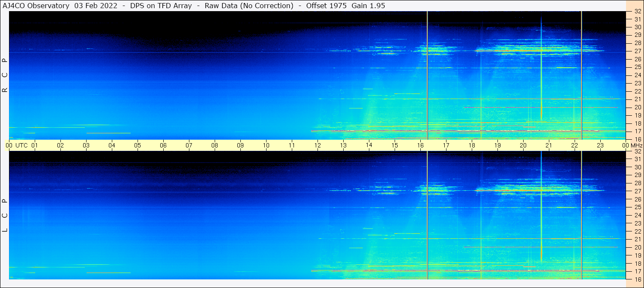Select hour 22 on the UTC time axis
This screenshot has height=288, width=644.
[x=575, y=145]
